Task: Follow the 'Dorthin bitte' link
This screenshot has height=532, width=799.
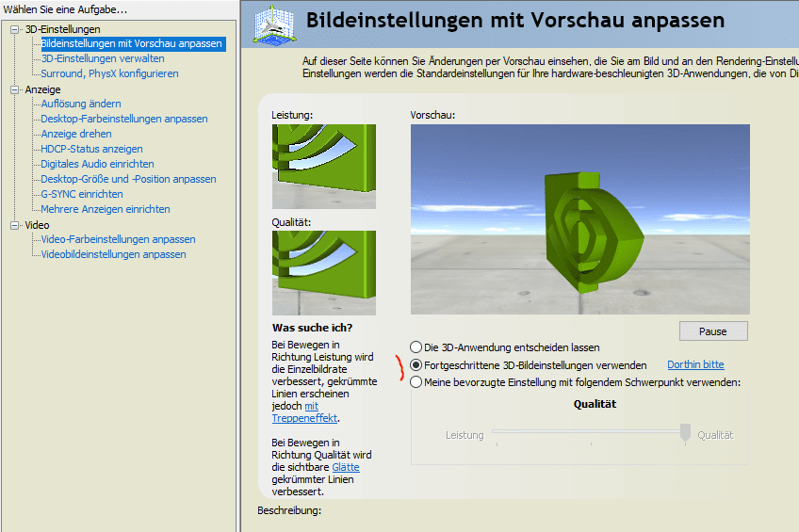Action: pyautogui.click(x=695, y=364)
